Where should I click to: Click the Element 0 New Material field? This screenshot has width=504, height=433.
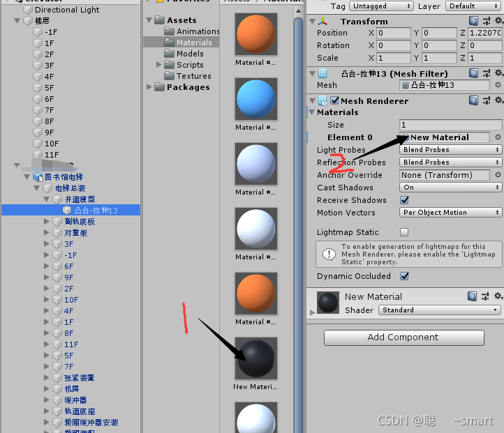click(x=445, y=137)
